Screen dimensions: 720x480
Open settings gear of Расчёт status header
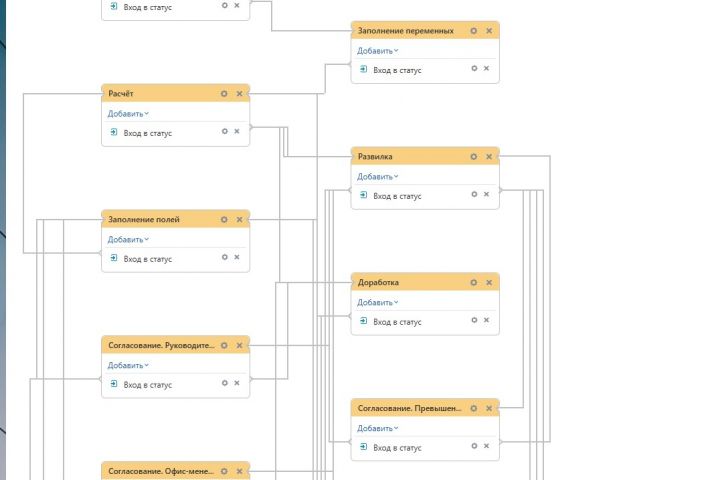coord(224,94)
